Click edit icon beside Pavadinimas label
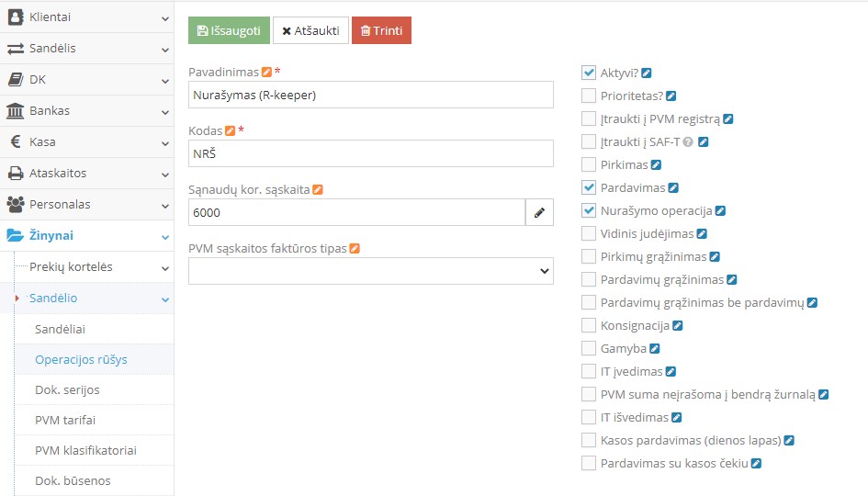This screenshot has width=868, height=496. pos(266,72)
